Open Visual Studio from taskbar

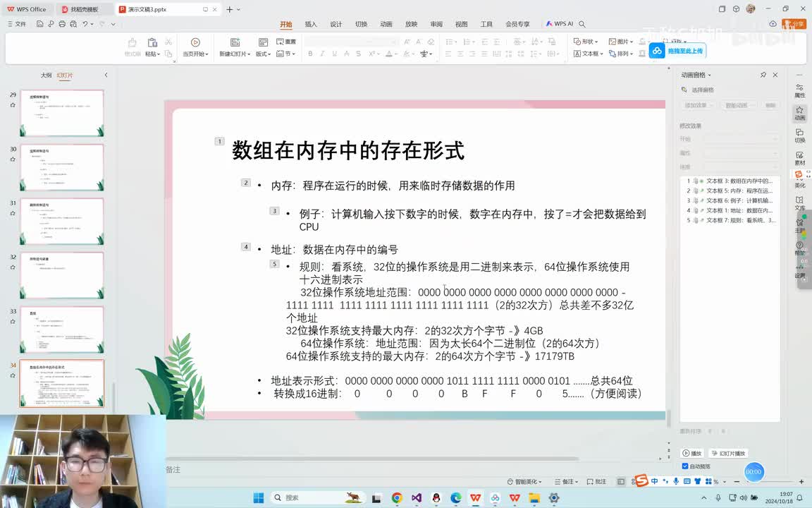(417, 497)
